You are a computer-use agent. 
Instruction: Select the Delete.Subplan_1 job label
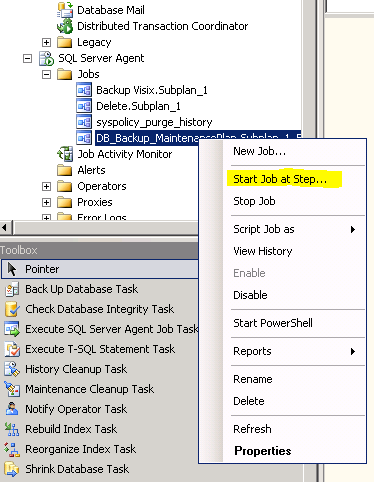pos(138,106)
